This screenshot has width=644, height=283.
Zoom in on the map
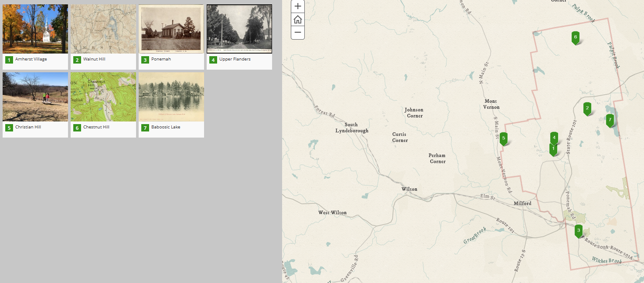pyautogui.click(x=298, y=6)
